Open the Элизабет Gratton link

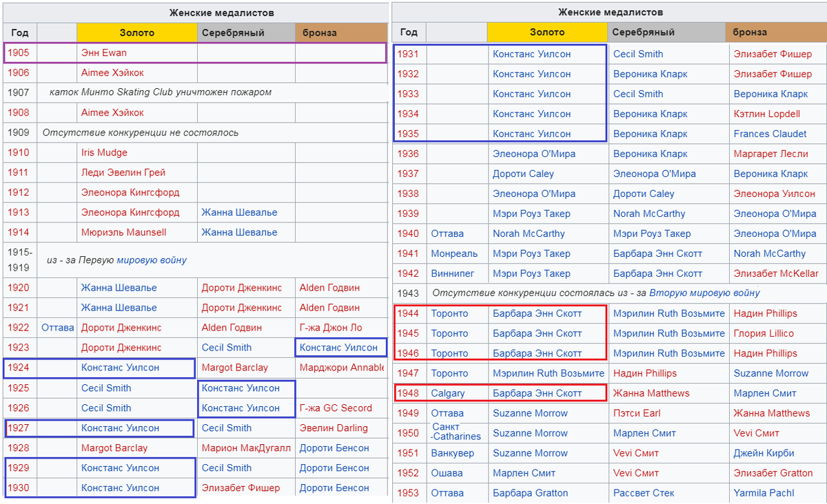click(774, 473)
